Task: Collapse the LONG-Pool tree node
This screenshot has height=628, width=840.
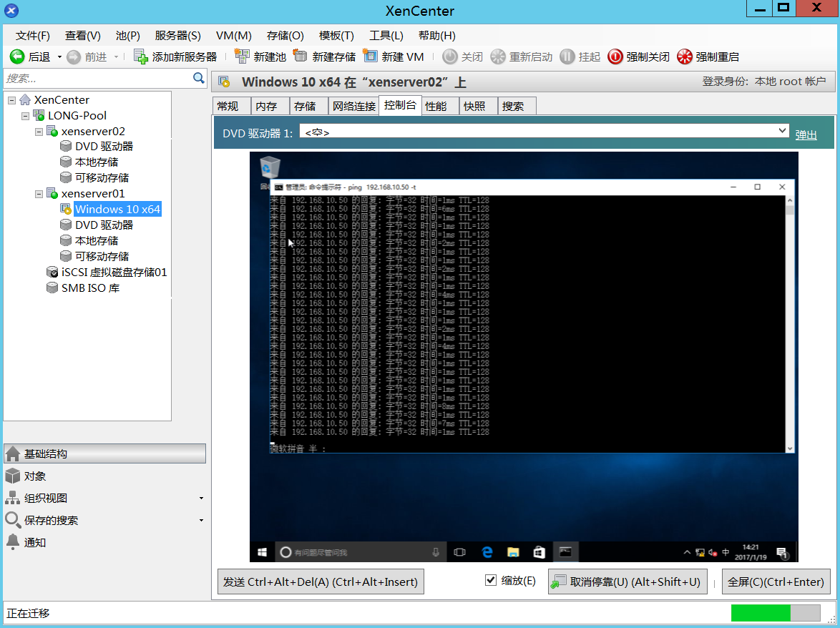Action: pyautogui.click(x=25, y=116)
